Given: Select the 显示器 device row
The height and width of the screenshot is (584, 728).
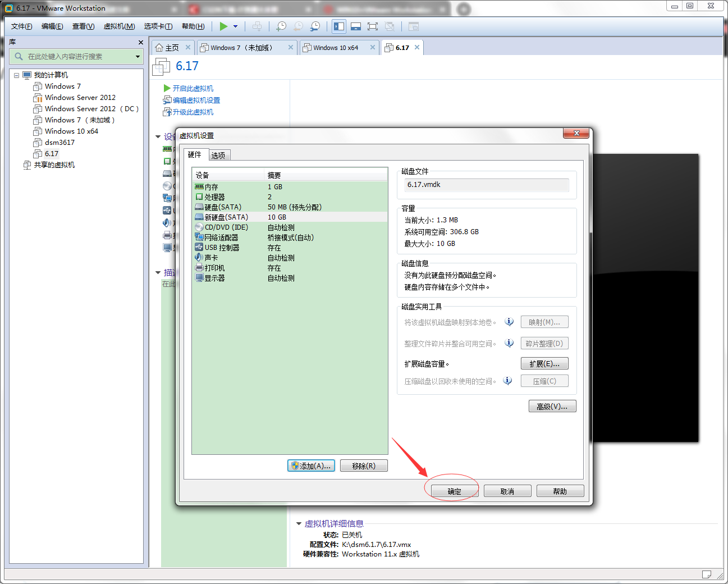Looking at the screenshot, I should (x=290, y=278).
